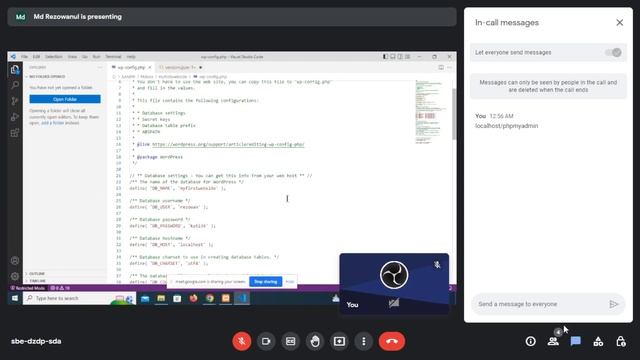The width and height of the screenshot is (640, 360).
Task: Click the You self-view tile with OBS logo
Action: (x=394, y=284)
